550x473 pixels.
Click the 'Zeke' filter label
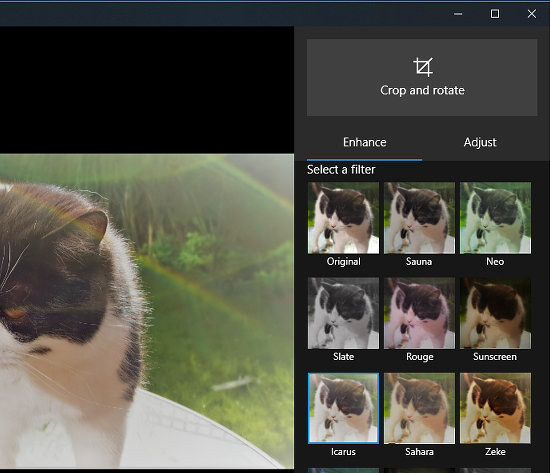pyautogui.click(x=495, y=452)
